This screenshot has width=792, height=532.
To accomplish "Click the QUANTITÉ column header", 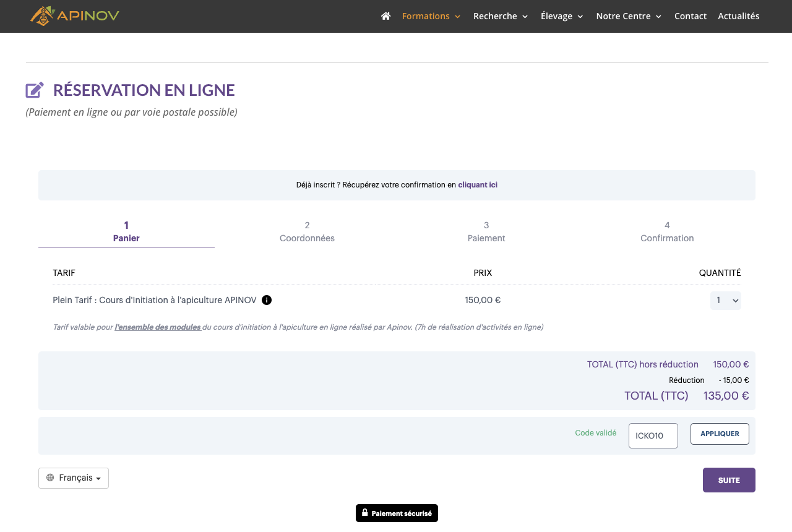I will coord(720,273).
